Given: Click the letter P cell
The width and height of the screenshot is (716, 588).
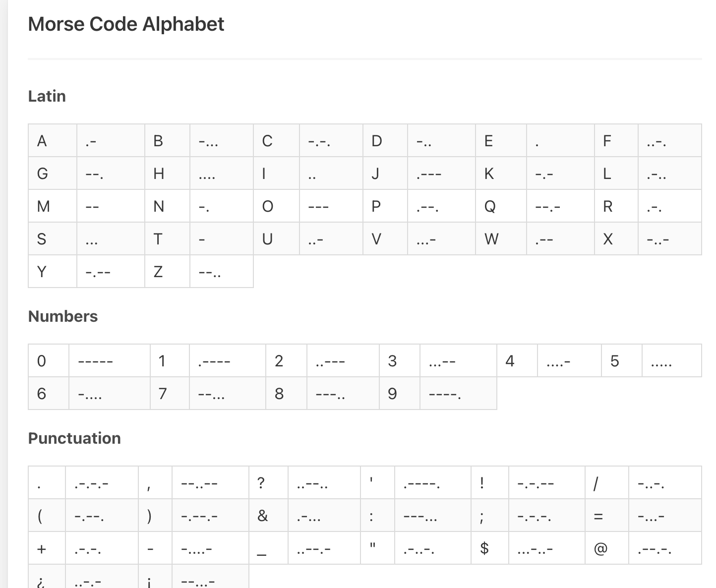Looking at the screenshot, I should point(385,206).
